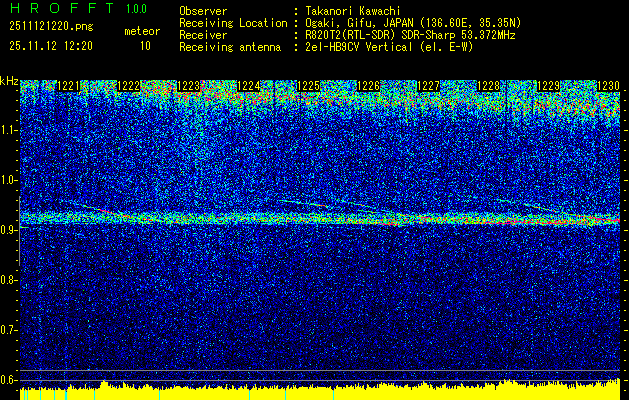Click the 1221 time marker
The image size is (629, 400).
[69, 86]
